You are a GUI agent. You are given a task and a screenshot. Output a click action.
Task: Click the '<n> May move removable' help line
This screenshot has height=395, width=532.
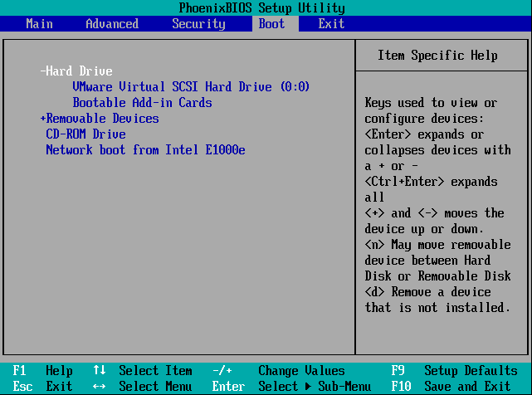437,245
